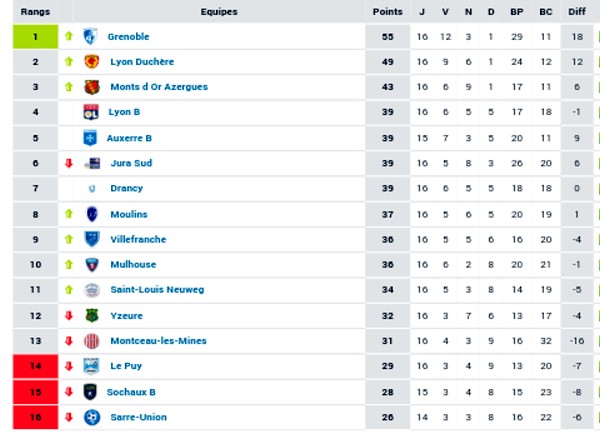
Task: Click the Monts d Or Azergues crest
Action: [91, 87]
